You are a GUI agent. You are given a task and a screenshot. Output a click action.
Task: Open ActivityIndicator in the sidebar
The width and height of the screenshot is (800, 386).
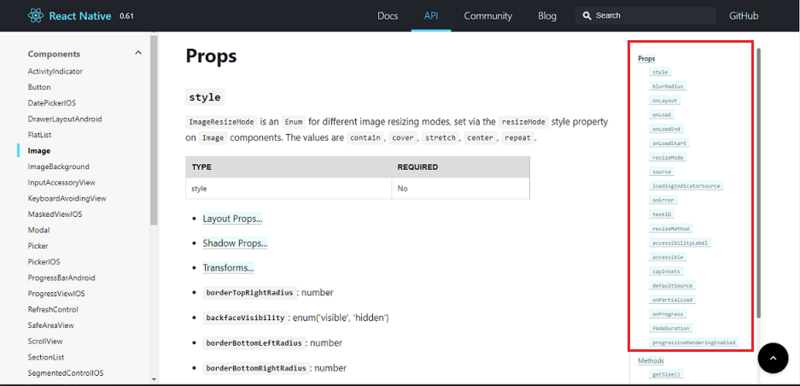point(55,71)
